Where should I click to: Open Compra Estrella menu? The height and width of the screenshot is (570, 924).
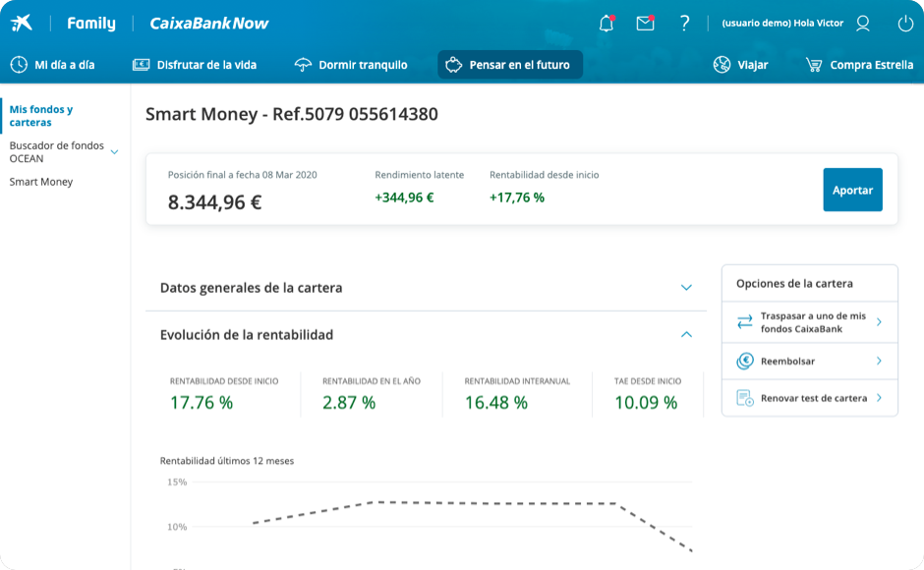(x=859, y=65)
